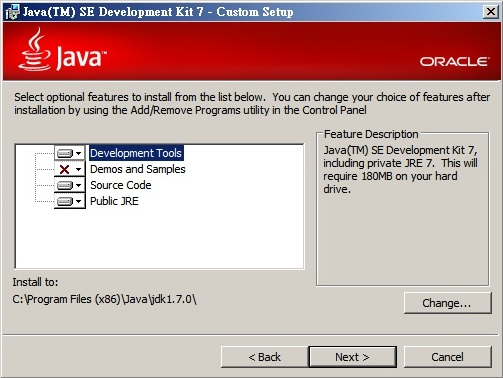Image resolution: width=503 pixels, height=378 pixels.
Task: Click the Change... install location button
Action: point(448,303)
